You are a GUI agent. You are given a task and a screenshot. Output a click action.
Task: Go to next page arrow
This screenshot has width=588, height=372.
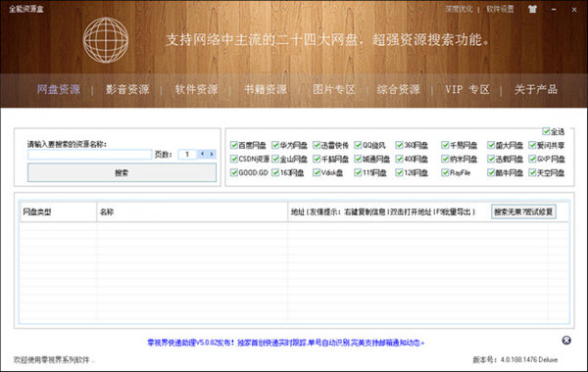tap(212, 154)
